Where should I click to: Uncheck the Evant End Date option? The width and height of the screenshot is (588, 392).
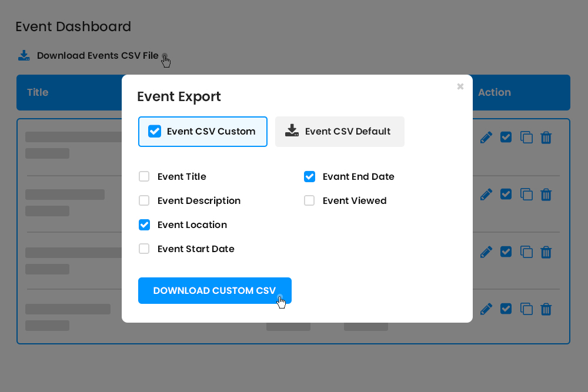coord(309,176)
